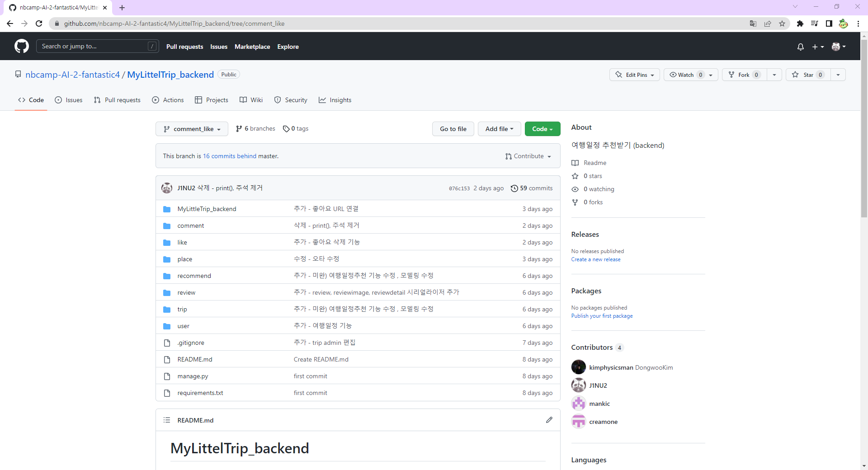Open the 16 commits behind link
The height and width of the screenshot is (470, 868).
pos(230,156)
